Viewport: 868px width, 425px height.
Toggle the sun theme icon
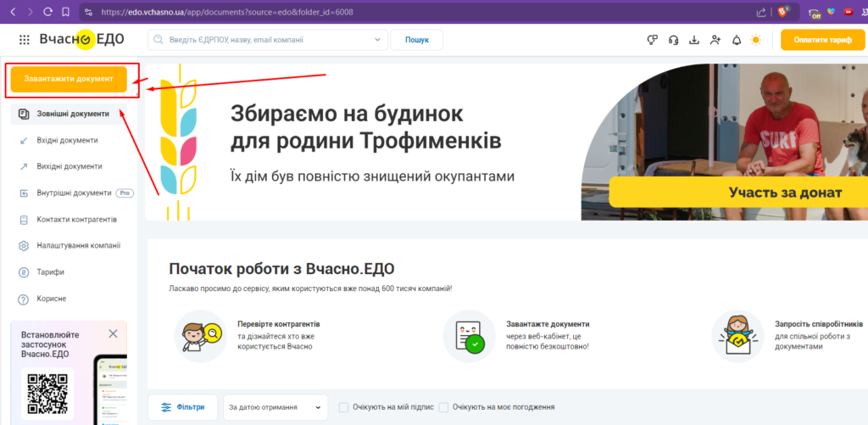[x=755, y=40]
